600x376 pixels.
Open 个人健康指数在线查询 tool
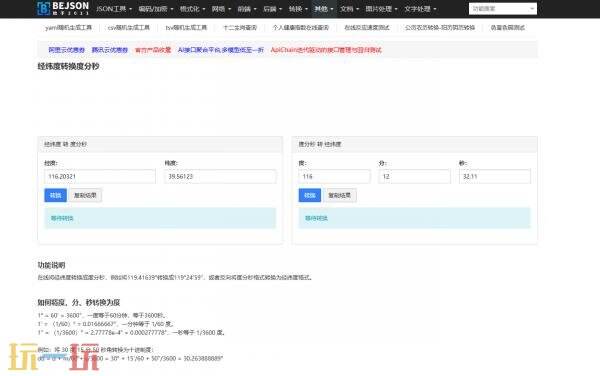pos(301,28)
